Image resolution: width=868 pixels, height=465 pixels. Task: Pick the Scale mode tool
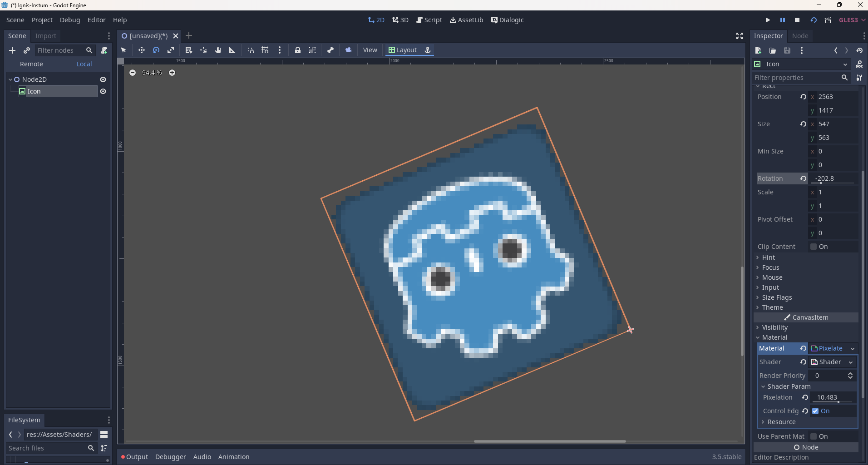coord(171,50)
